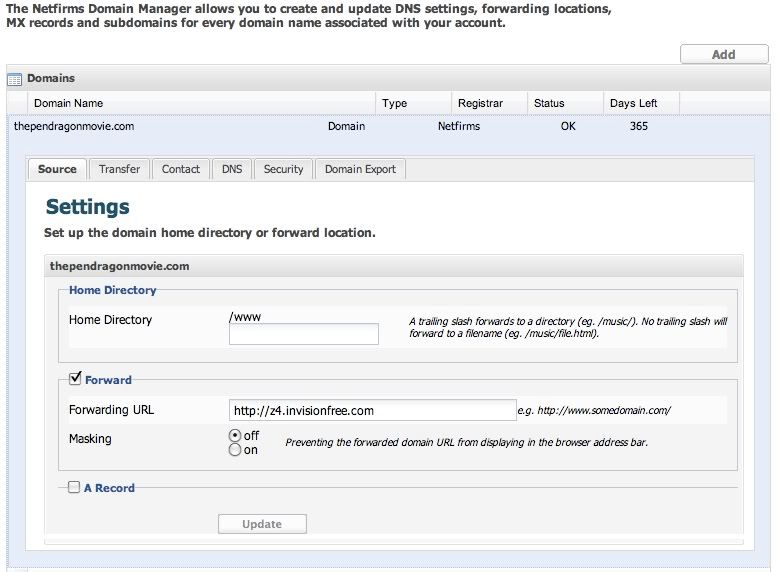Click the Forwarding URL text field
776x572 pixels.
(372, 410)
